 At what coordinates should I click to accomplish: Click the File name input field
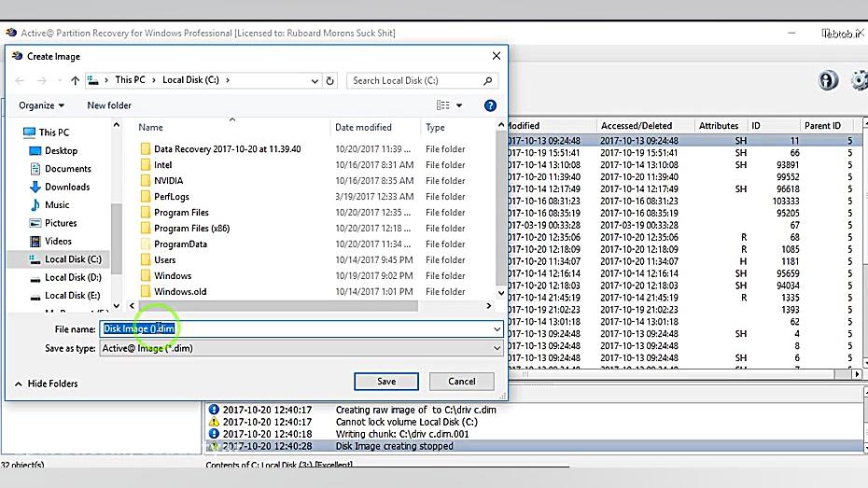(x=301, y=329)
